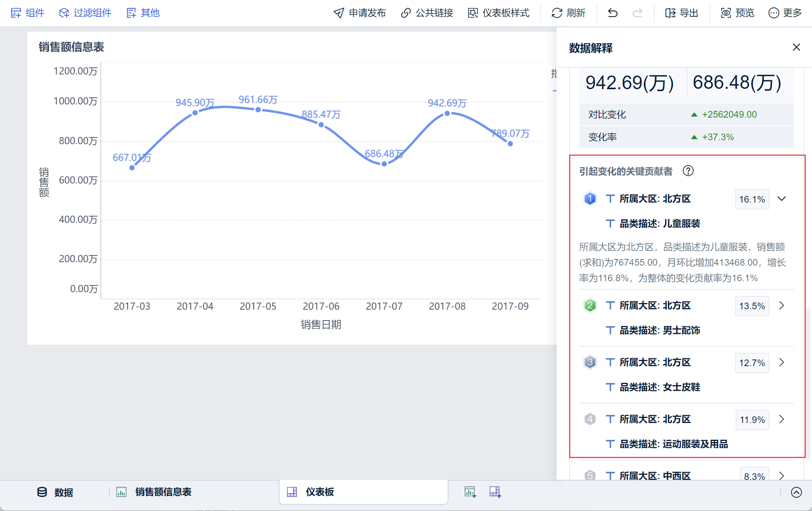812x511 pixels.
Task: Click the add dashboard icon in bottom bar
Action: click(x=495, y=492)
